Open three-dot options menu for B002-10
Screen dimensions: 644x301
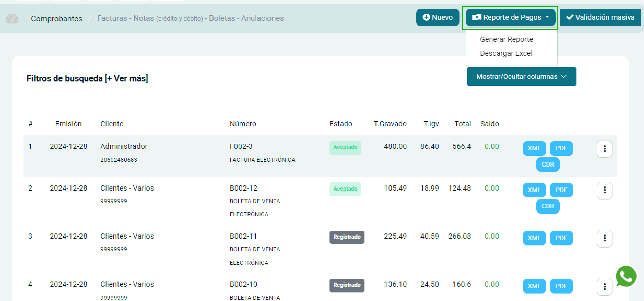pyautogui.click(x=604, y=286)
